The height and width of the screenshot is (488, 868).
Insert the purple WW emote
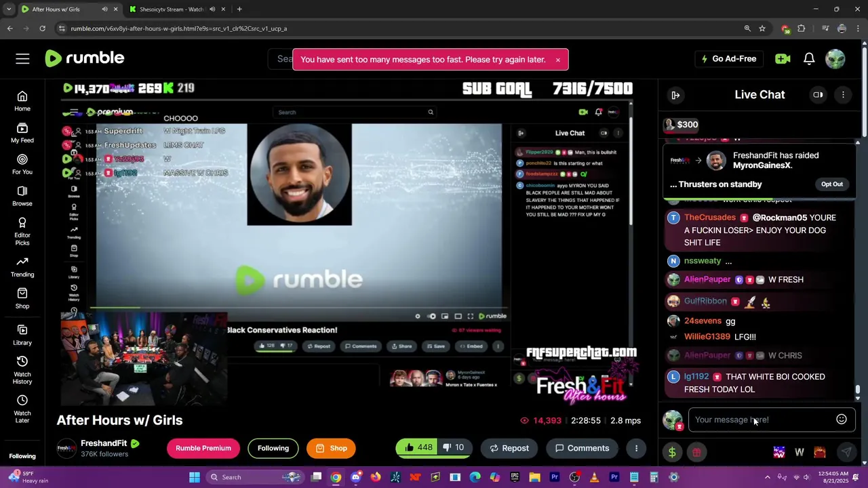click(x=779, y=452)
